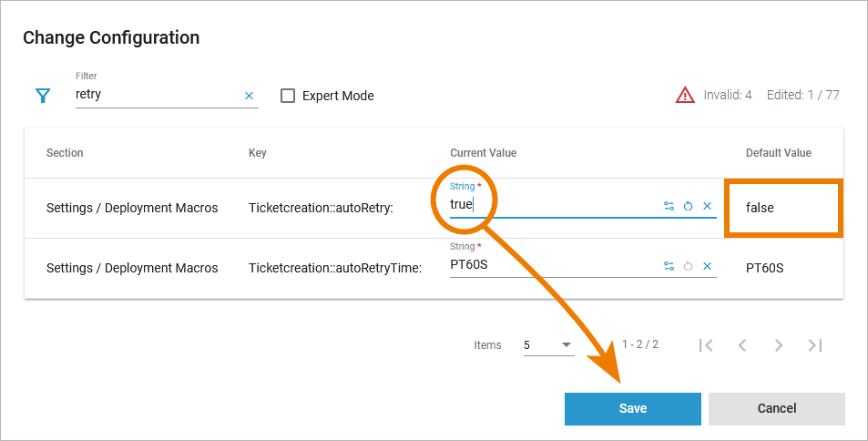Jump to the first page
Image resolution: width=868 pixels, height=441 pixels.
[x=705, y=345]
